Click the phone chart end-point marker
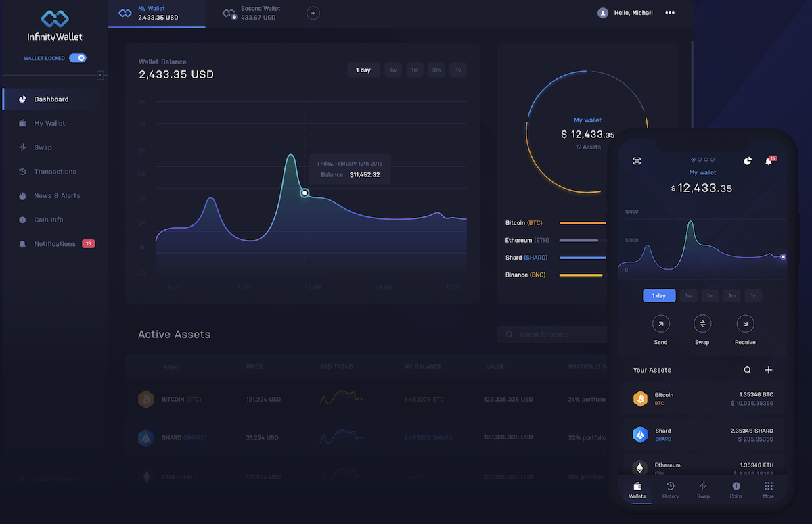The image size is (812, 524). tap(783, 257)
